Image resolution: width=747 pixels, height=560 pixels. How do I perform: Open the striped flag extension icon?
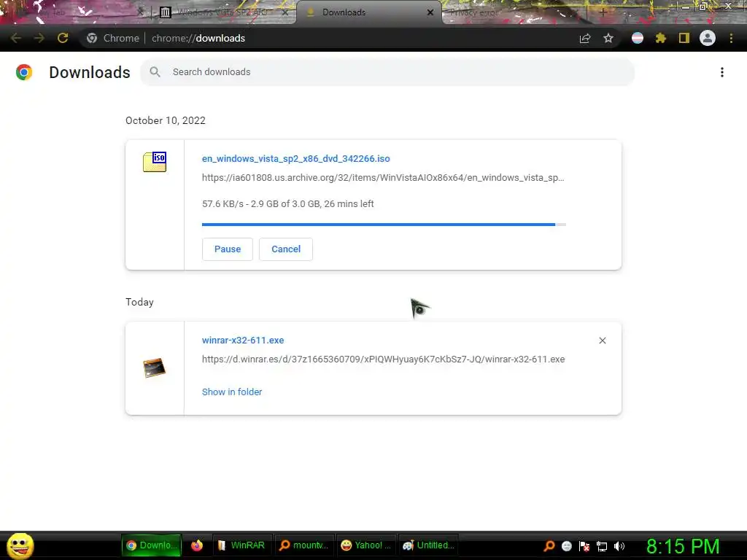pyautogui.click(x=638, y=38)
